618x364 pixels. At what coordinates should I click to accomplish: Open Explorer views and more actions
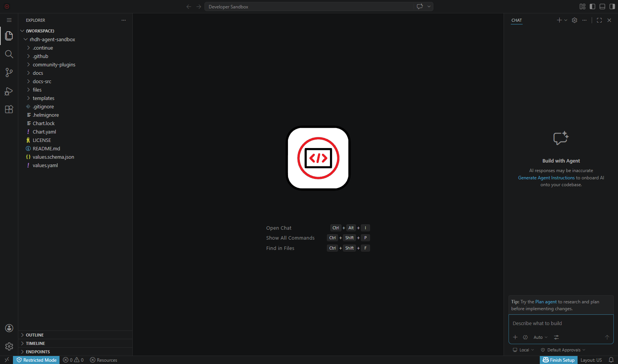point(124,20)
